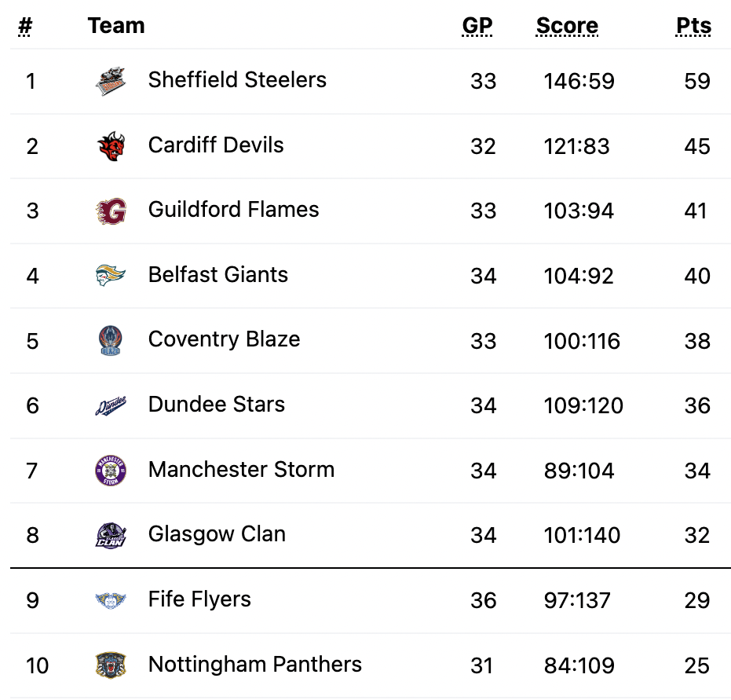Screen dimensions: 731x700
Task: Open the Cardiff Devils team name
Action: 216,145
